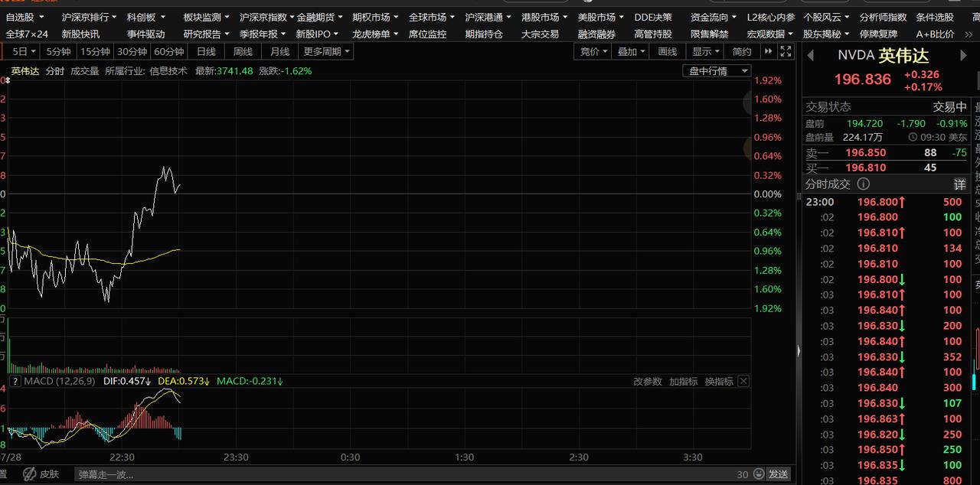Open the 研究报告 menu
The image size is (980, 485).
[x=207, y=34]
